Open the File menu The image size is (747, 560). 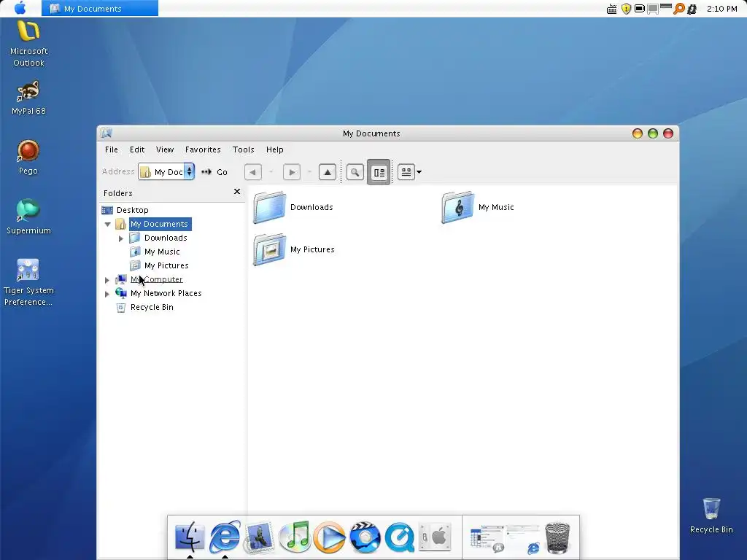pyautogui.click(x=112, y=149)
